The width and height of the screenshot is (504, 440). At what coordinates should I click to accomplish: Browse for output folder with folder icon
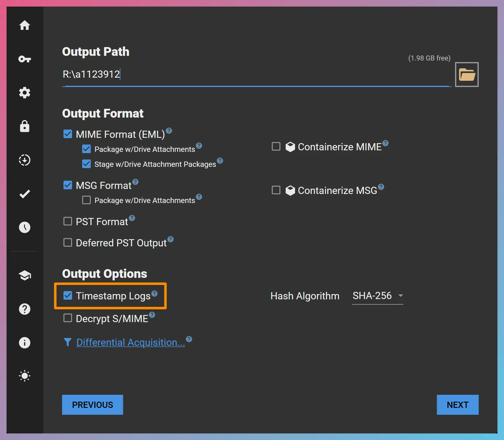coord(467,75)
